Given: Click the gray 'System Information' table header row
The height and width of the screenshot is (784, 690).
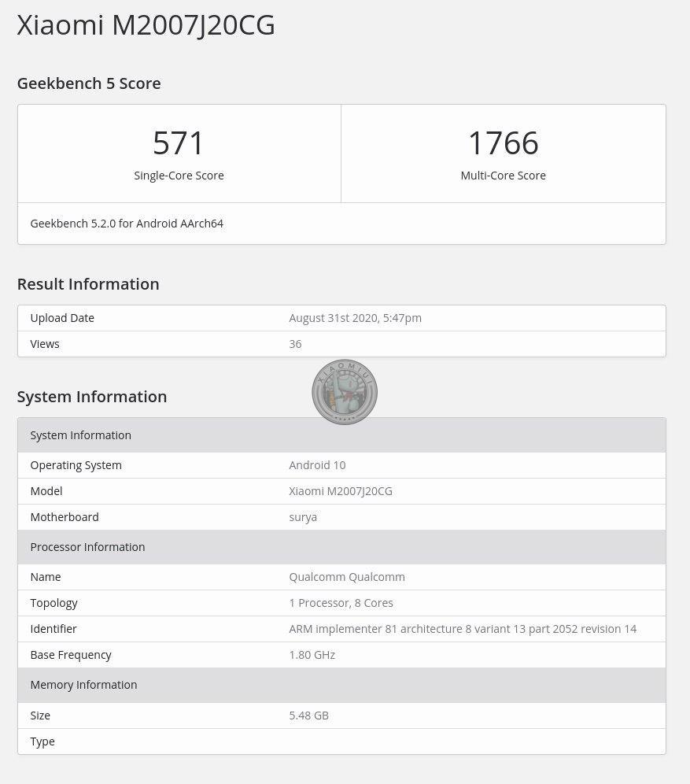Looking at the screenshot, I should (341, 435).
